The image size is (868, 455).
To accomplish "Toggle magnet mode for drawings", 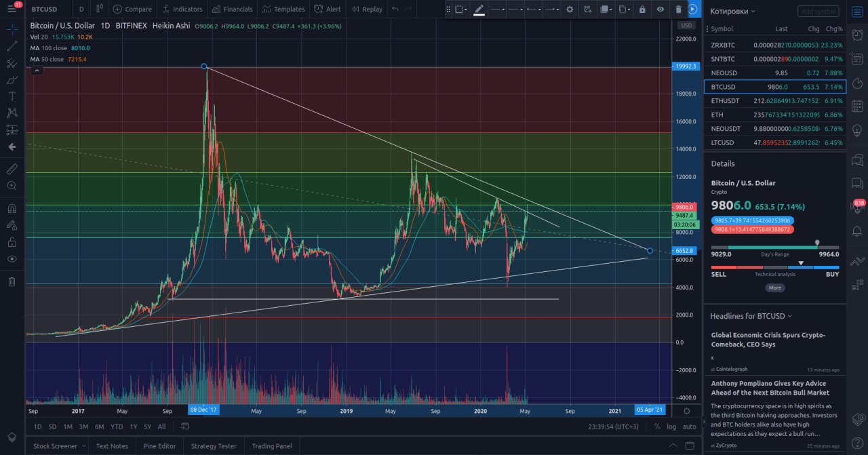I will (12, 208).
